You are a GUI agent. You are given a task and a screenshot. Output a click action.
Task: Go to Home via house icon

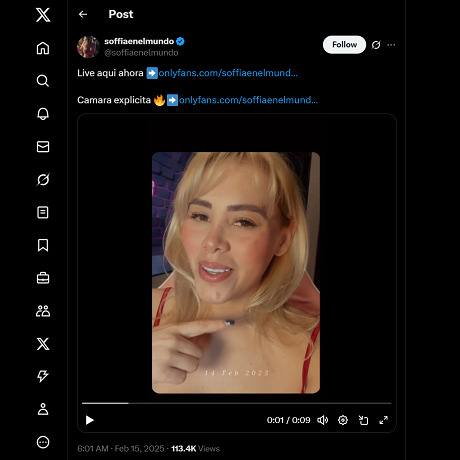(x=43, y=48)
